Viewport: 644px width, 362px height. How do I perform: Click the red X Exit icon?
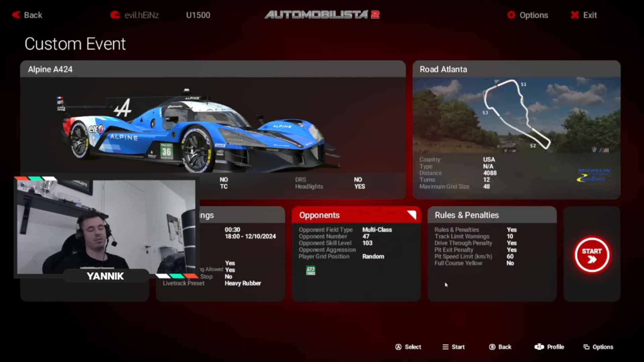coord(575,15)
